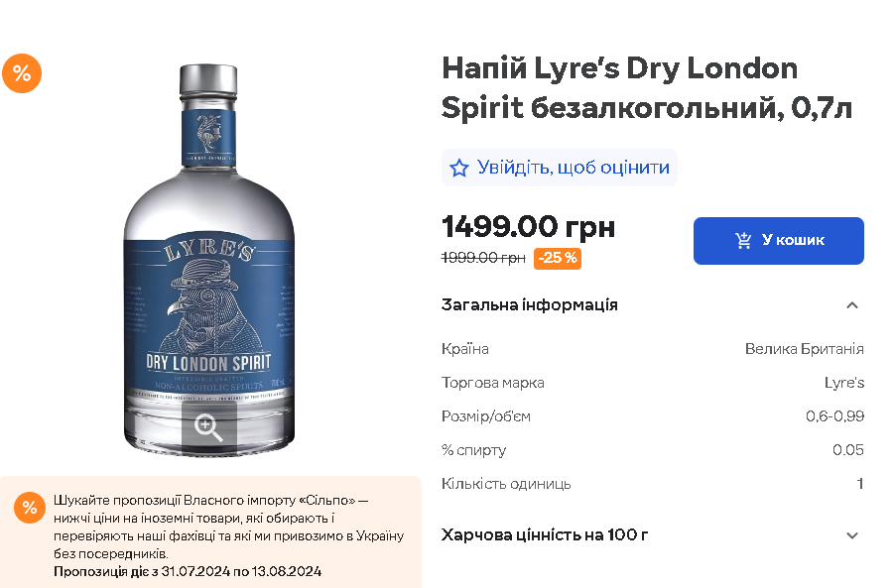The height and width of the screenshot is (588, 894).
Task: Collapse the Загальна інформація section chevron
Action: click(851, 305)
